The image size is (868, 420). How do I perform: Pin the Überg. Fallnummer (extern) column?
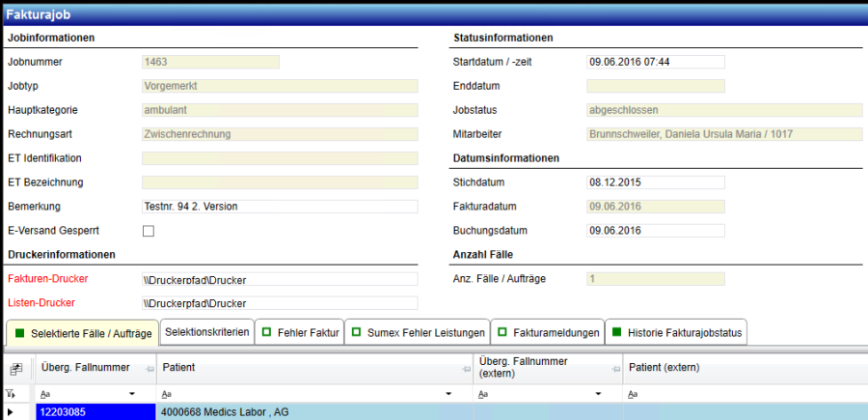click(x=611, y=369)
